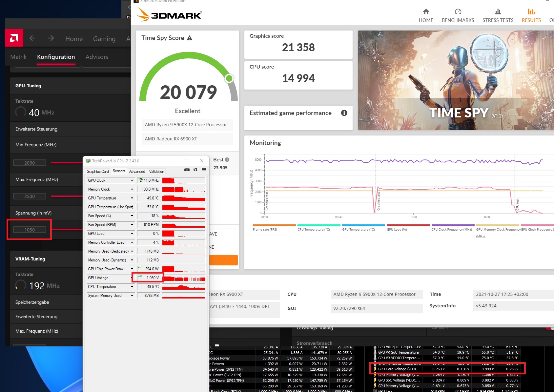This screenshot has height=392, width=554.
Task: Select the Konfiguration tab
Action: [56, 57]
